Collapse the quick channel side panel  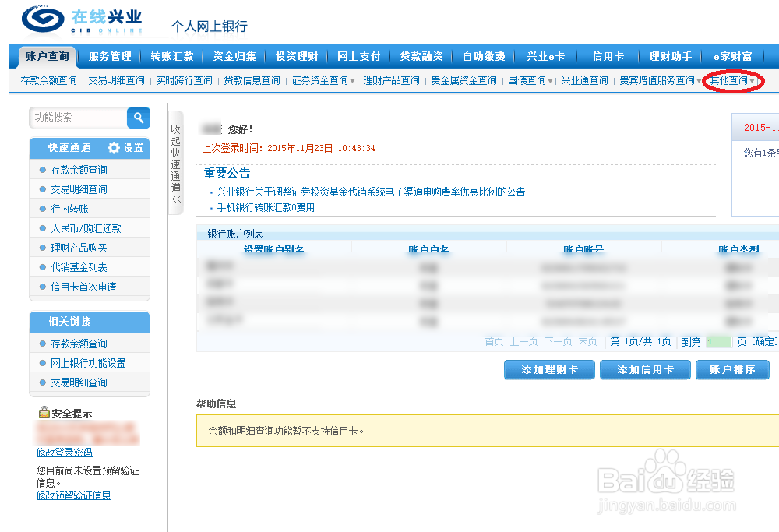[176, 163]
